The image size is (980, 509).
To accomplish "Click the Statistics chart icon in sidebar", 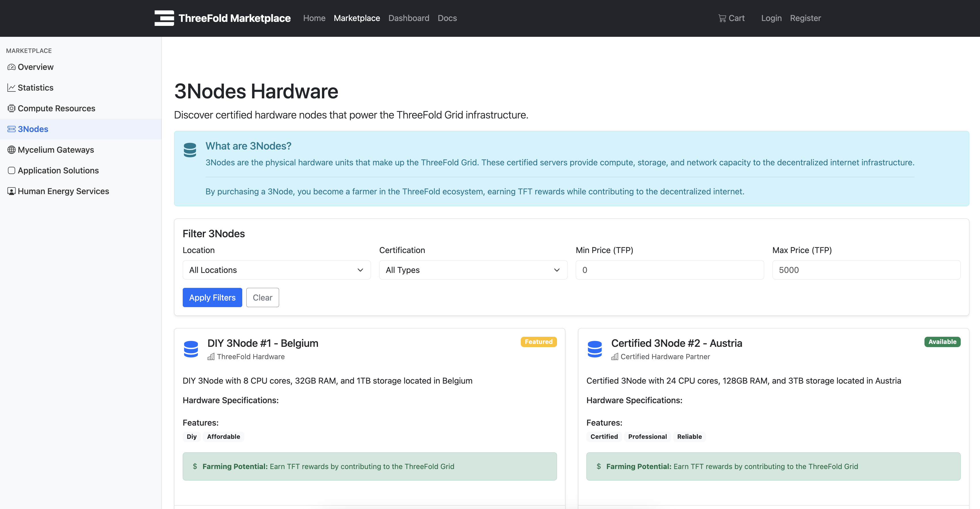I will tap(12, 88).
